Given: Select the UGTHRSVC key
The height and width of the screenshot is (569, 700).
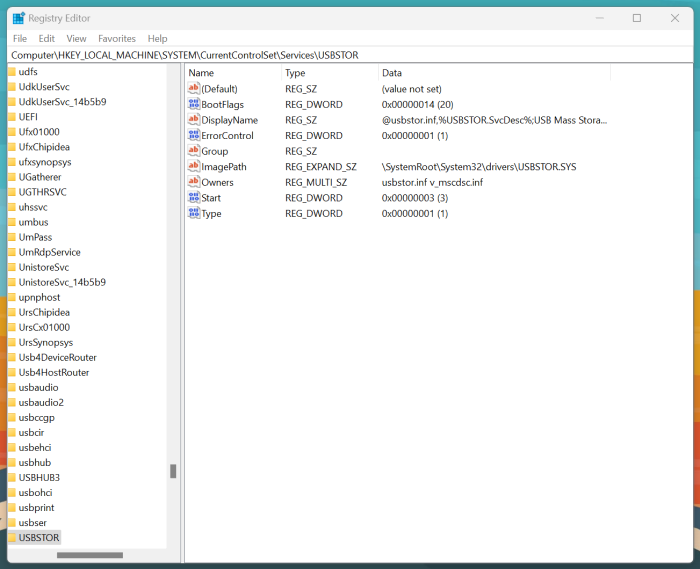Looking at the screenshot, I should [x=42, y=192].
